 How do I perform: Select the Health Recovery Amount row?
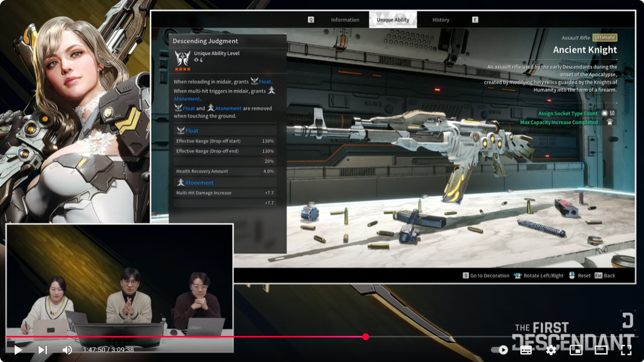point(225,171)
